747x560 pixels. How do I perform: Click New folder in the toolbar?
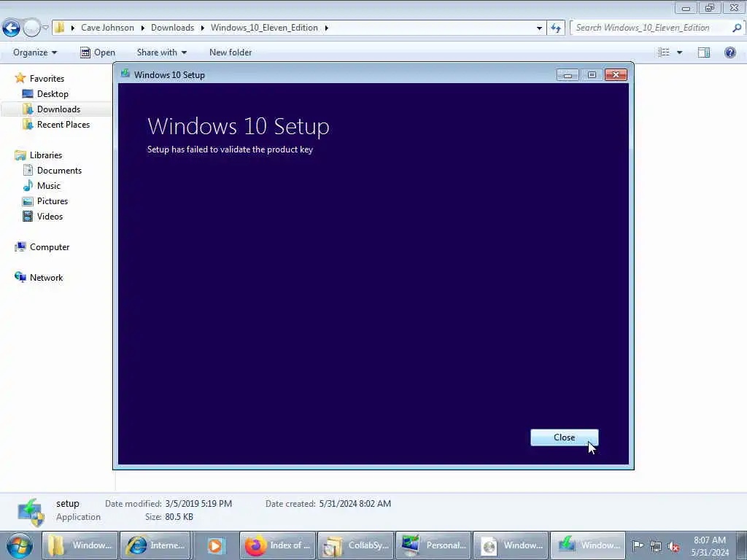coord(231,52)
